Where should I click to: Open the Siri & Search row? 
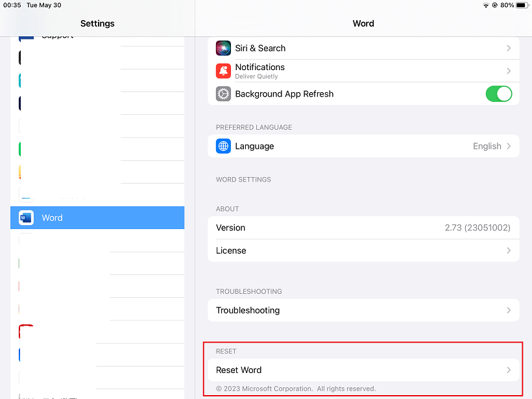[x=363, y=48]
